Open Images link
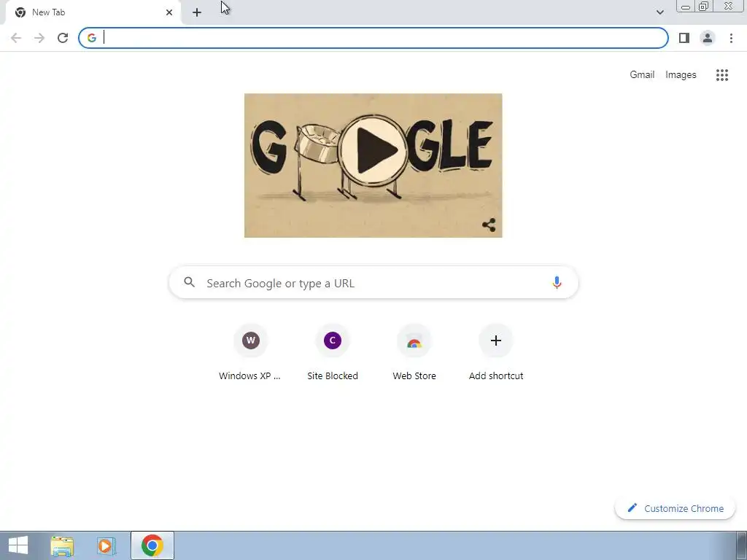Screen dimensions: 747x560 coord(681,75)
